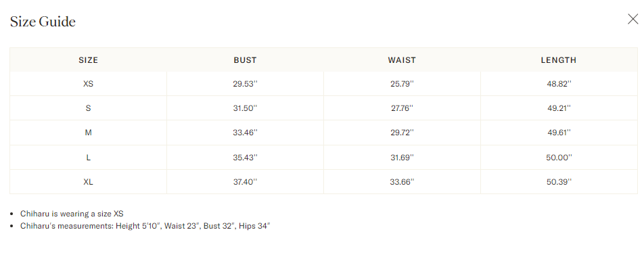This screenshot has height=255, width=644.
Task: Click the 29.53'' bust value
Action: tap(245, 84)
